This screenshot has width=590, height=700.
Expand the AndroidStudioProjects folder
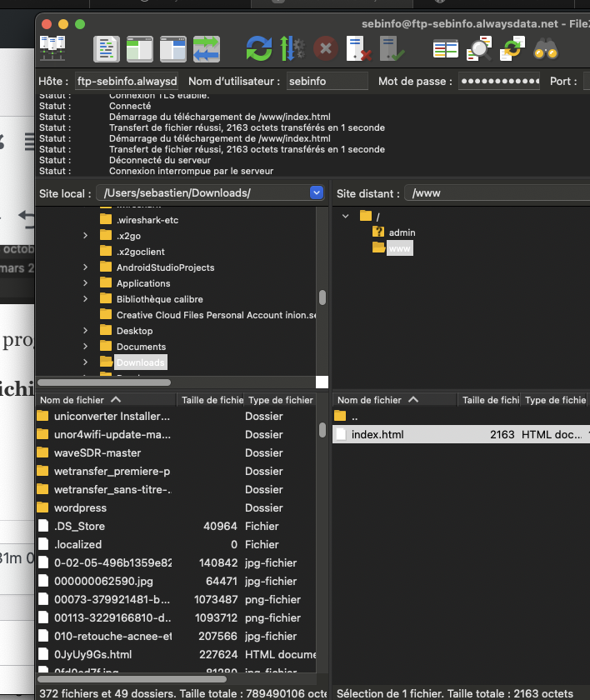[x=85, y=267]
